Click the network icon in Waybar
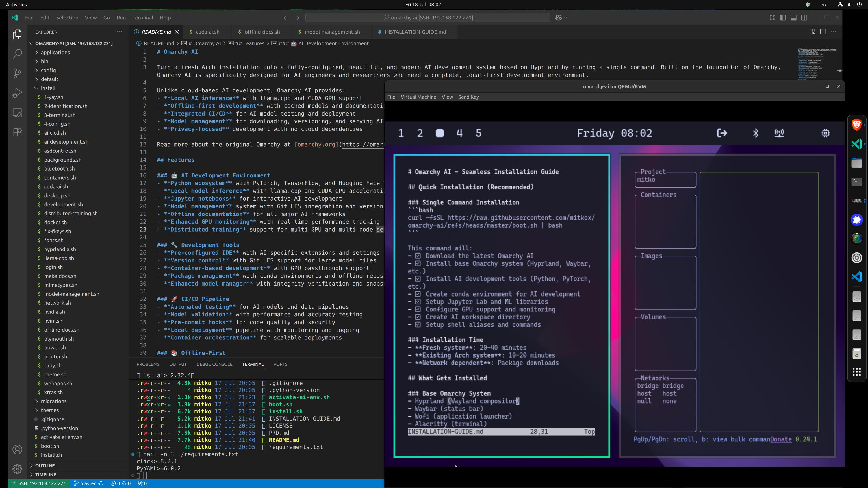The image size is (868, 488). tap(779, 133)
